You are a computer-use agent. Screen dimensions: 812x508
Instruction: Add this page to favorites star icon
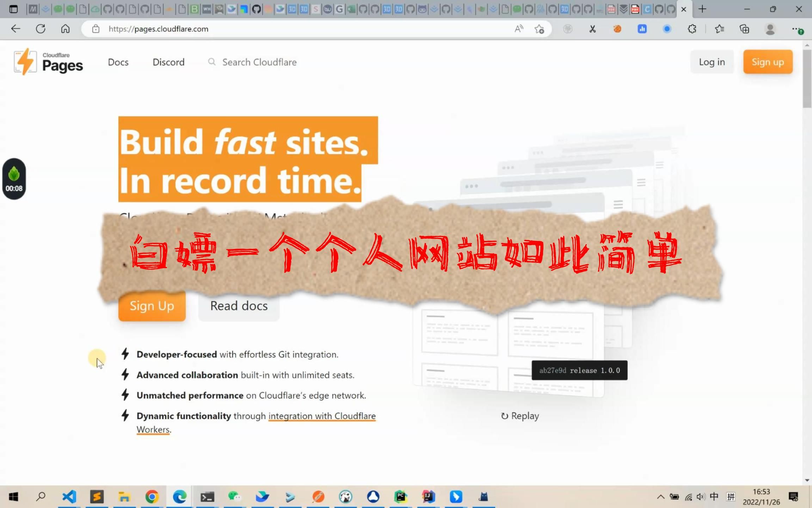click(x=539, y=29)
